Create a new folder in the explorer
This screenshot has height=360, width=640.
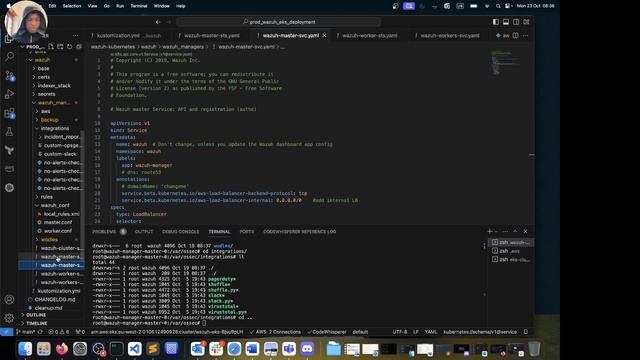(x=60, y=47)
